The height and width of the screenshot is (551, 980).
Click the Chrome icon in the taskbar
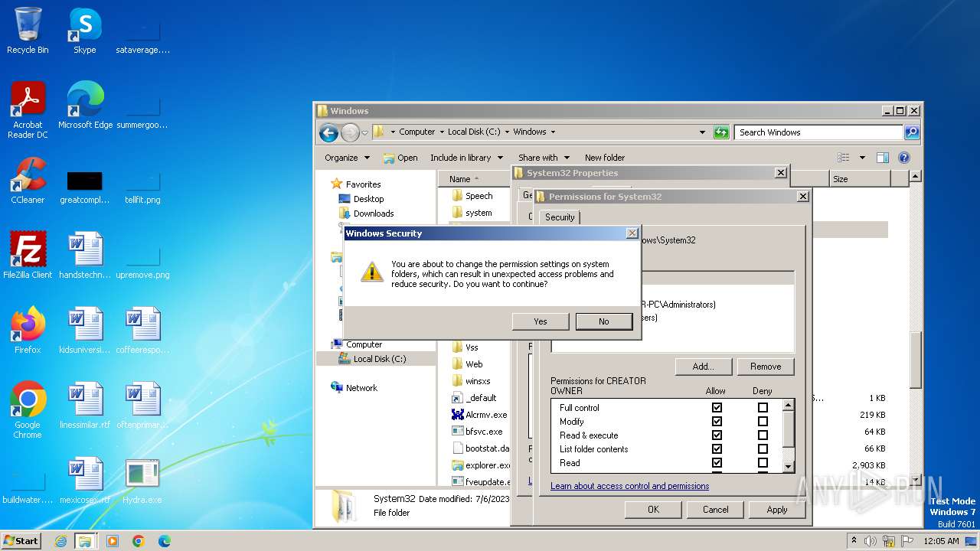tap(139, 541)
